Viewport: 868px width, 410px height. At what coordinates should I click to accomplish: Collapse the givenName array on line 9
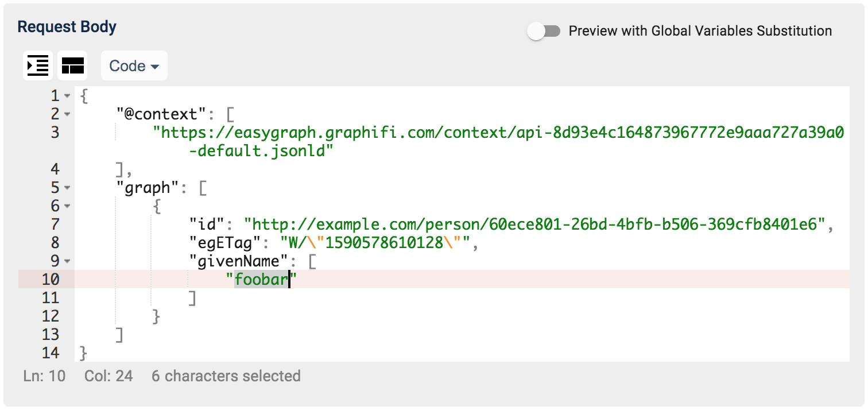click(x=68, y=261)
